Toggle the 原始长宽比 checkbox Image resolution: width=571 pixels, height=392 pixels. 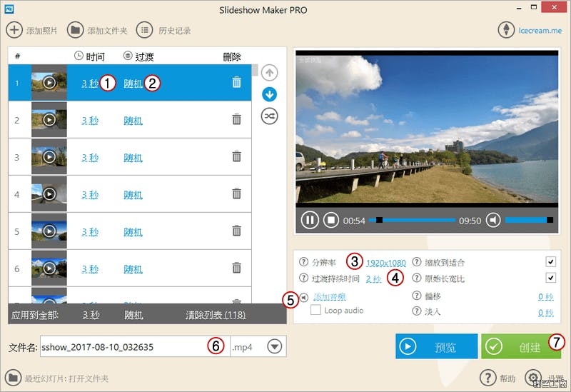click(x=550, y=278)
